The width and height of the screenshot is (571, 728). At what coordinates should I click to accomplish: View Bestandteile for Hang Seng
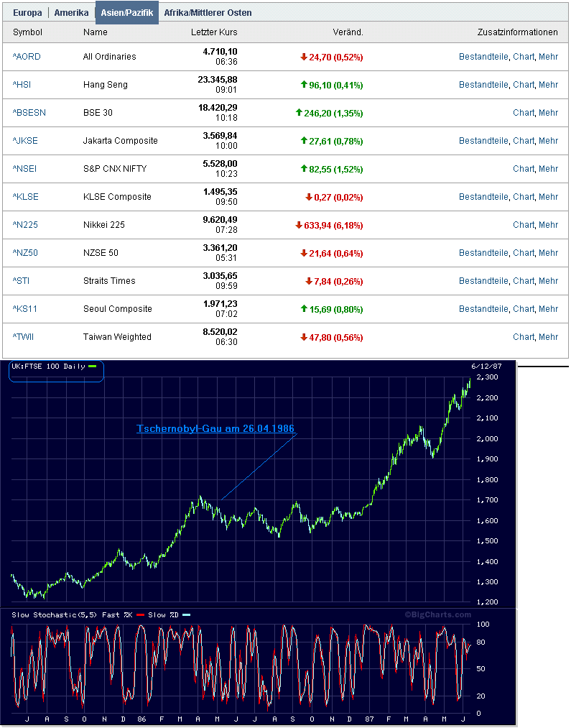(x=483, y=85)
